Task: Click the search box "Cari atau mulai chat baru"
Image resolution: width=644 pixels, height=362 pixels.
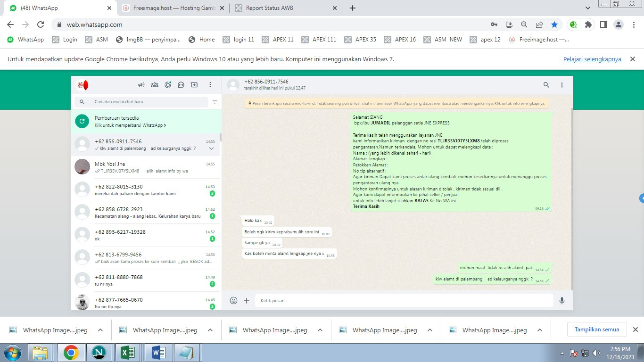Action: point(141,102)
